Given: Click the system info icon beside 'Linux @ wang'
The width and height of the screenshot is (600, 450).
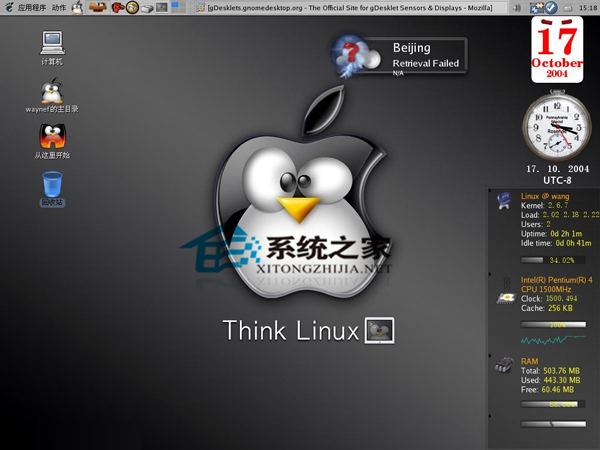Looking at the screenshot, I should coord(504,201).
